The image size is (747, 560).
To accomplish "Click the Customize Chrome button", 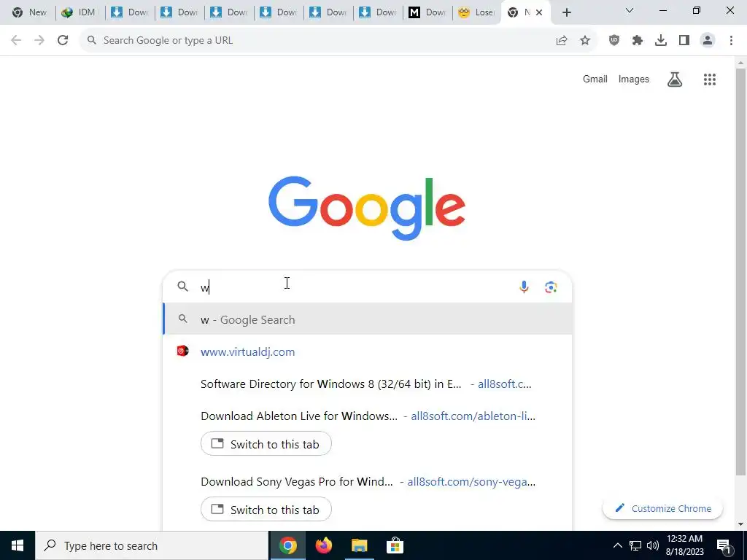I will (662, 508).
